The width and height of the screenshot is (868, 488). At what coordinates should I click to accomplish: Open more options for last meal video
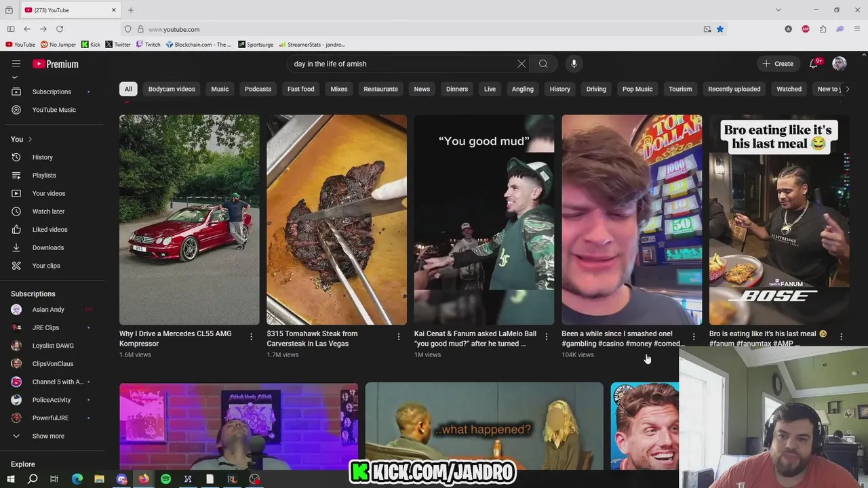[x=841, y=336]
